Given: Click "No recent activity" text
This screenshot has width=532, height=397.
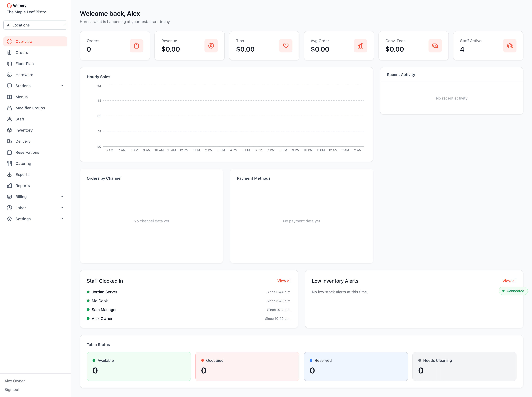Looking at the screenshot, I should 452,98.
